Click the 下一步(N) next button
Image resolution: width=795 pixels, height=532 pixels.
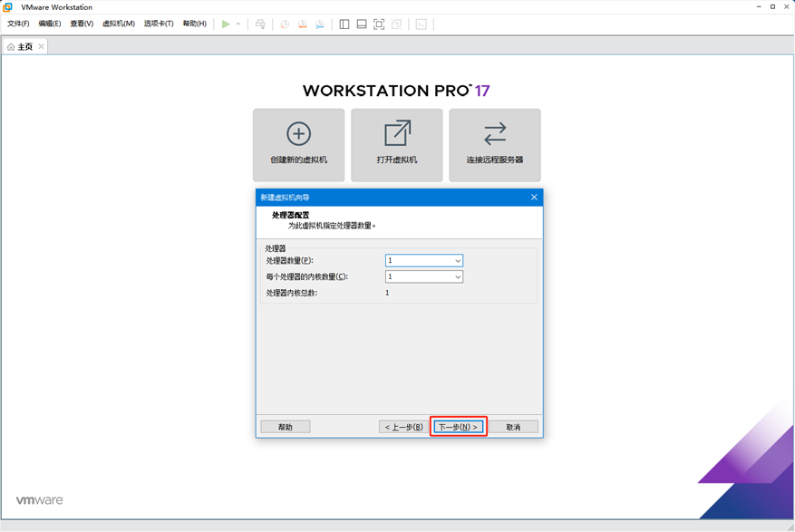point(459,427)
